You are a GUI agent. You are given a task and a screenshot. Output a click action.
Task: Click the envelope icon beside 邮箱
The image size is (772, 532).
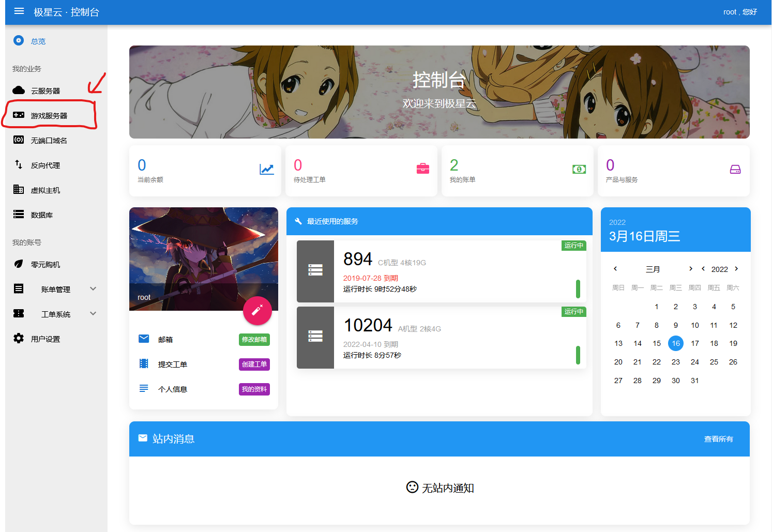point(144,339)
